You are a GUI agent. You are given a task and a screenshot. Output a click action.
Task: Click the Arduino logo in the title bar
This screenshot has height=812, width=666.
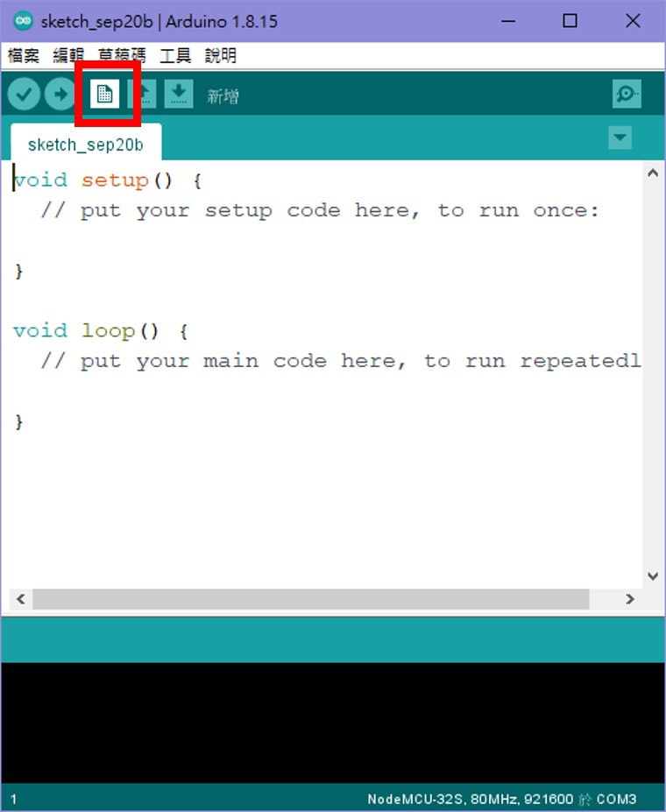click(23, 21)
